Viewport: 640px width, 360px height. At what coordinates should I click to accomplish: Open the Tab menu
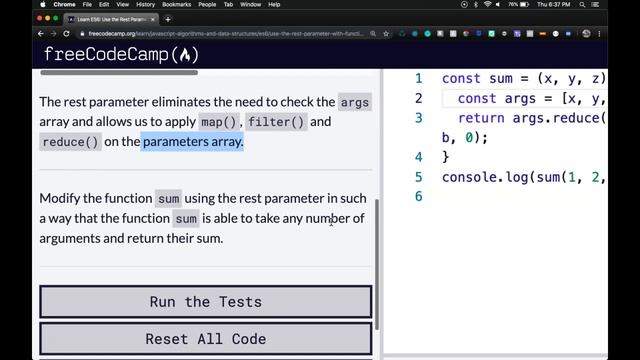tap(228, 4)
